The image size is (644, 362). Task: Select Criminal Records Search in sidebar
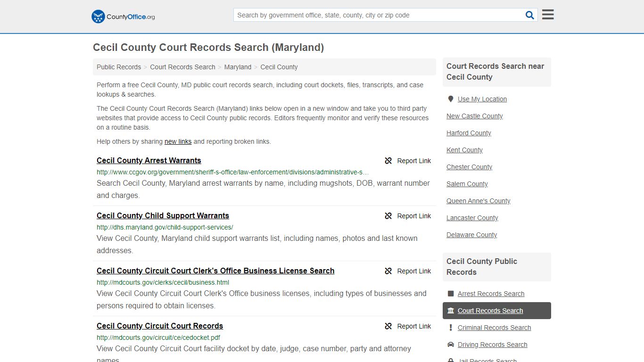[494, 328]
